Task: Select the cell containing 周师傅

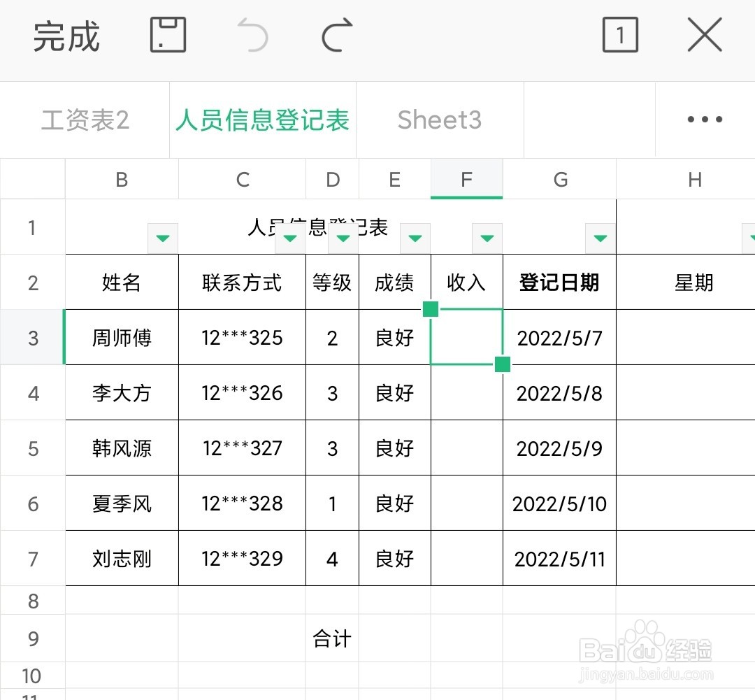Action: [121, 338]
